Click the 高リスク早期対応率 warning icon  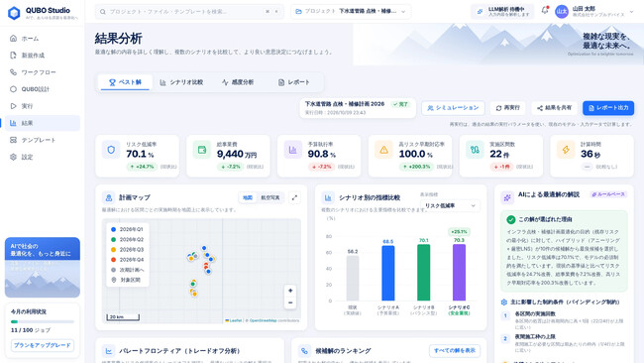[384, 150]
